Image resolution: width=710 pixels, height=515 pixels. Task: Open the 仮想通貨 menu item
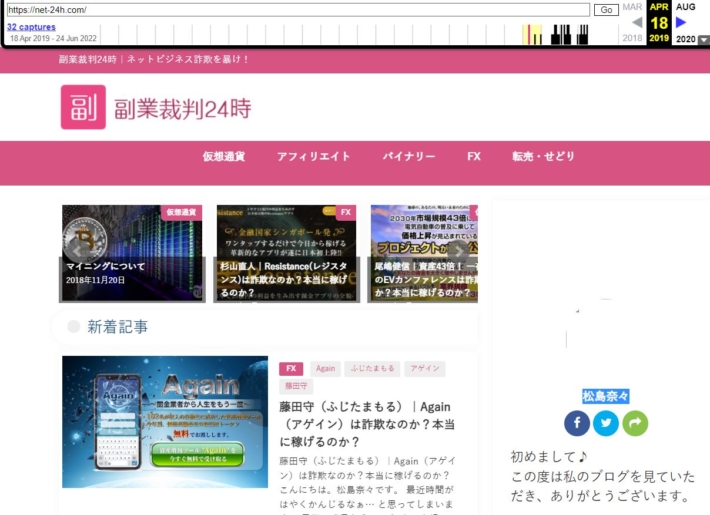click(x=224, y=156)
